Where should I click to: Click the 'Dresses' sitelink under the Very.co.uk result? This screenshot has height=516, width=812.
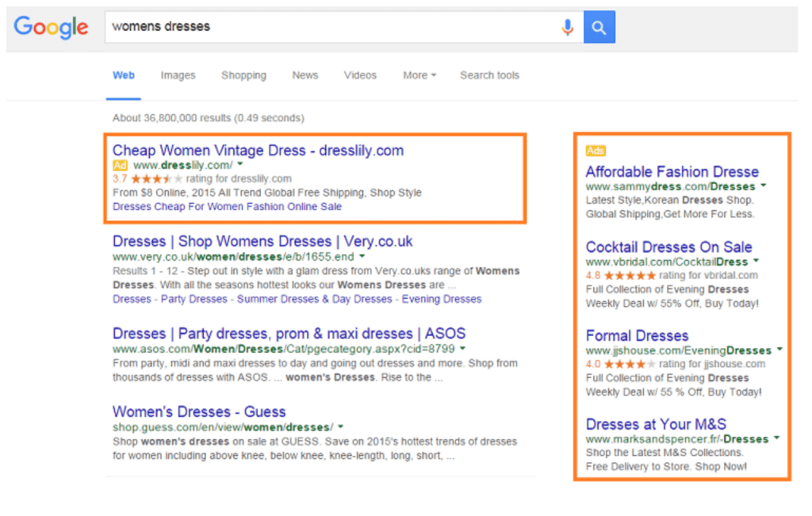[132, 299]
